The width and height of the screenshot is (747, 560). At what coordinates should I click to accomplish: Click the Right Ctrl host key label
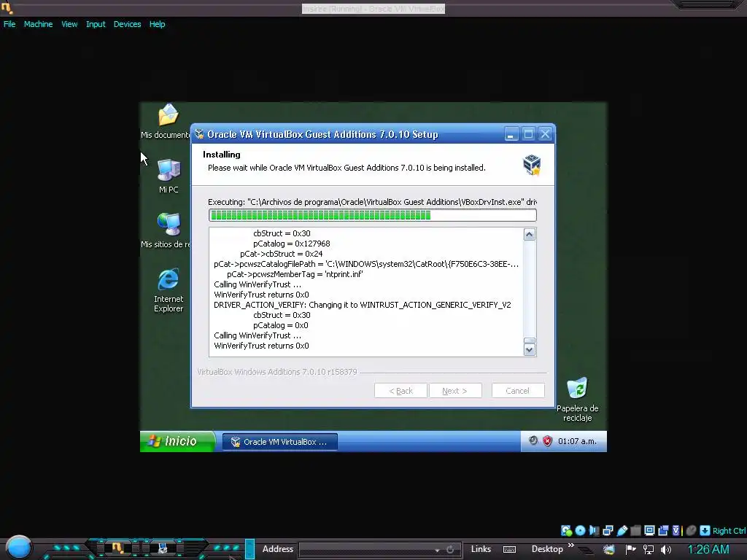point(729,531)
